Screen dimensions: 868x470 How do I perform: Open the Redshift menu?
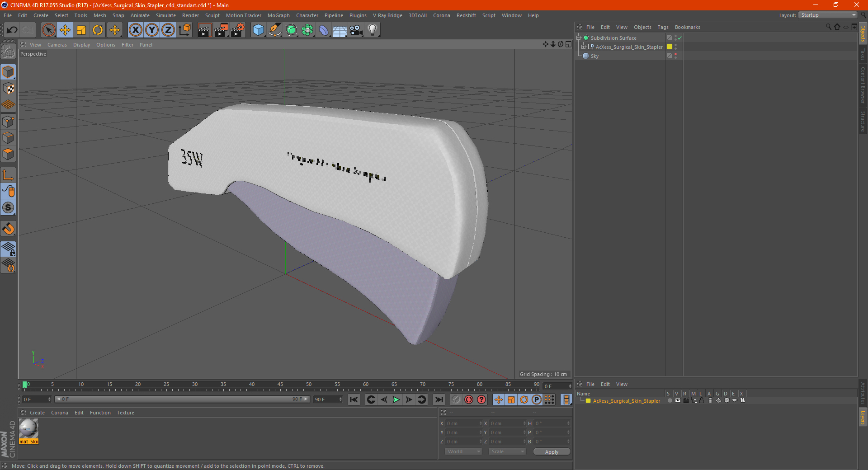coord(466,15)
